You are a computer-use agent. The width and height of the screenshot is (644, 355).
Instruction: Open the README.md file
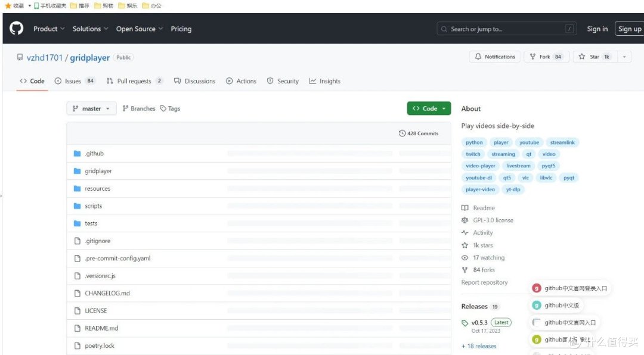pyautogui.click(x=101, y=328)
